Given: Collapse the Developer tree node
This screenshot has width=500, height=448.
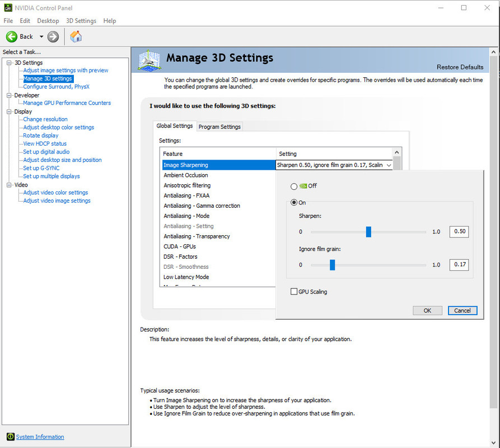Looking at the screenshot, I should (x=10, y=95).
